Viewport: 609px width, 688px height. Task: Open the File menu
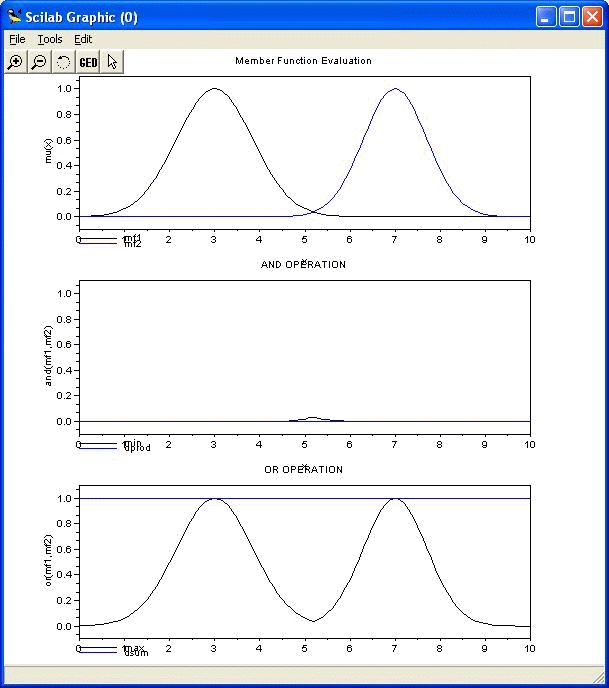[x=18, y=39]
